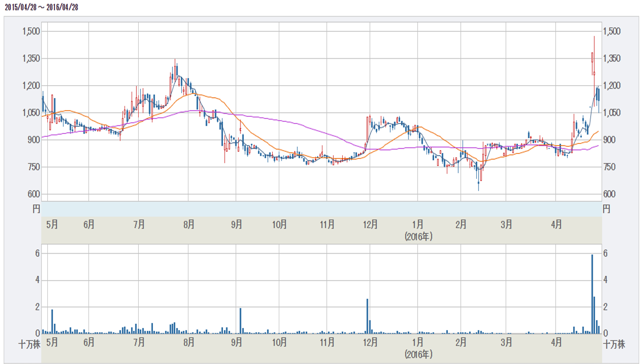Click the 6 label on right volume axis
The width and height of the screenshot is (641, 364).
coord(606,253)
